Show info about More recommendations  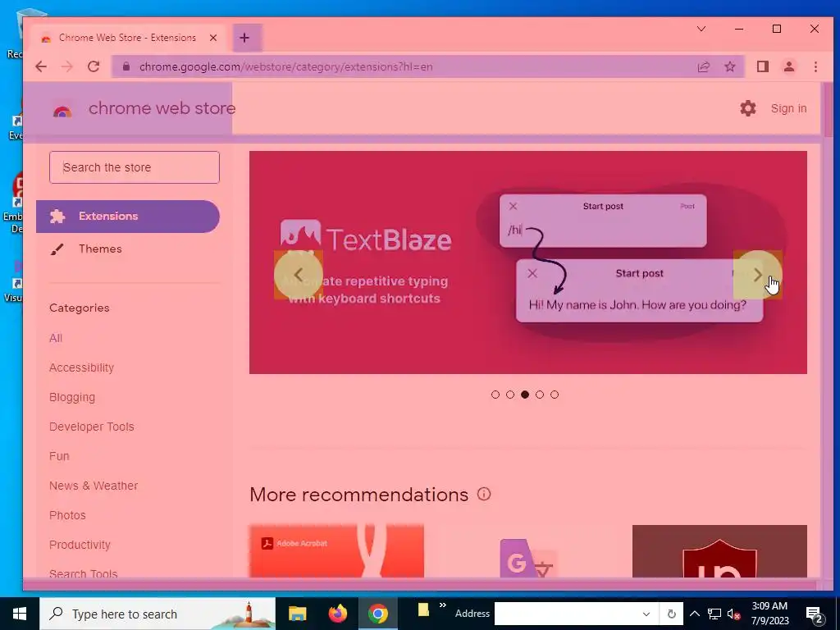pos(484,494)
